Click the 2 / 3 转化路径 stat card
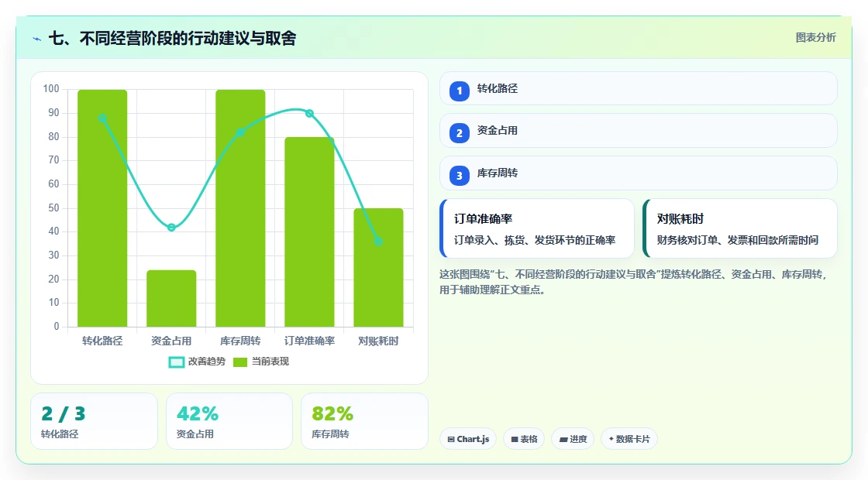The image size is (868, 480). [x=94, y=421]
